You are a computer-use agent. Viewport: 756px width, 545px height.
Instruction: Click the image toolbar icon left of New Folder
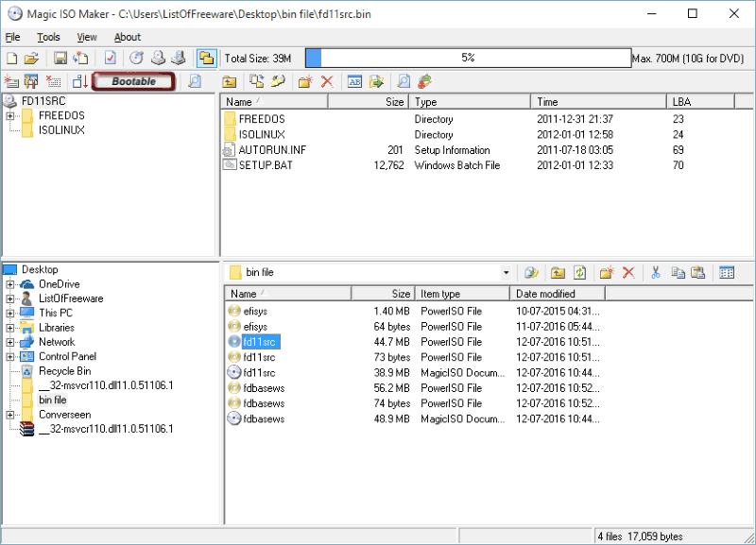point(278,82)
